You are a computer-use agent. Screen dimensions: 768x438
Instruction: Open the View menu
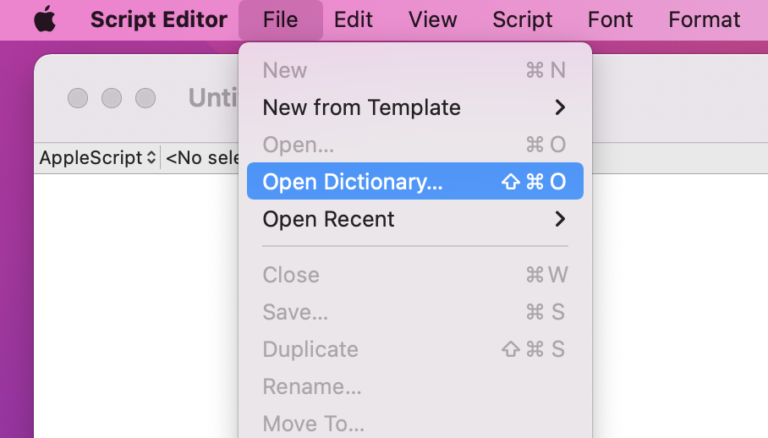click(x=432, y=20)
